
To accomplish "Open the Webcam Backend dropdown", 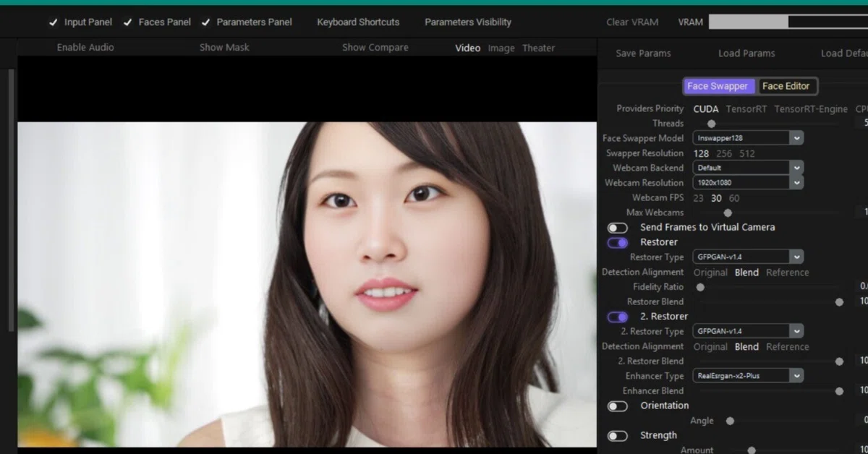I will coord(748,168).
